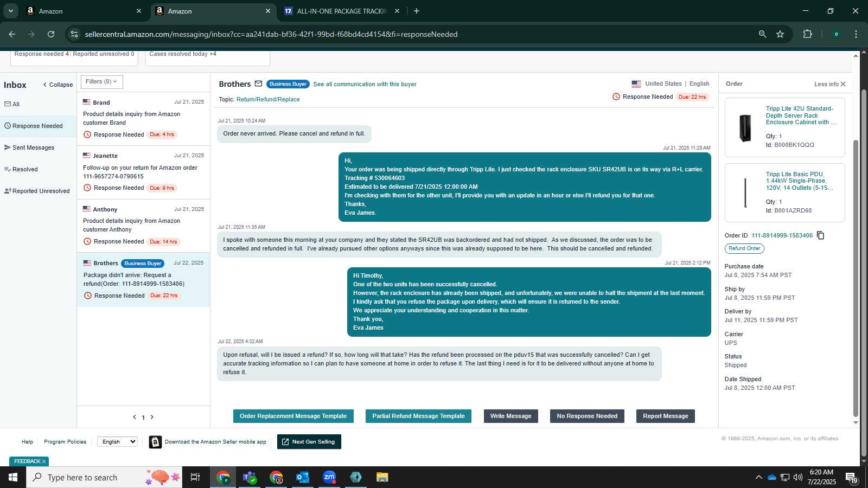Go to previous page of conversations
Viewport: 868px width, 488px height.
coord(135,417)
